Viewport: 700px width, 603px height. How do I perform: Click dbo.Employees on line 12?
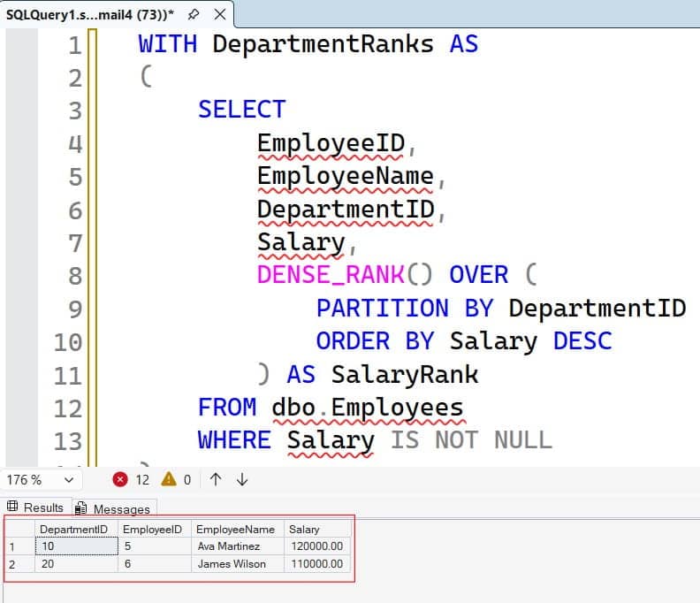click(x=368, y=408)
